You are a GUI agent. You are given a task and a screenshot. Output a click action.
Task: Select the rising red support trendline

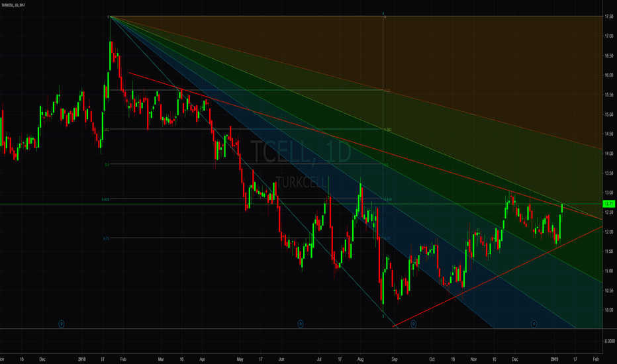click(x=497, y=277)
